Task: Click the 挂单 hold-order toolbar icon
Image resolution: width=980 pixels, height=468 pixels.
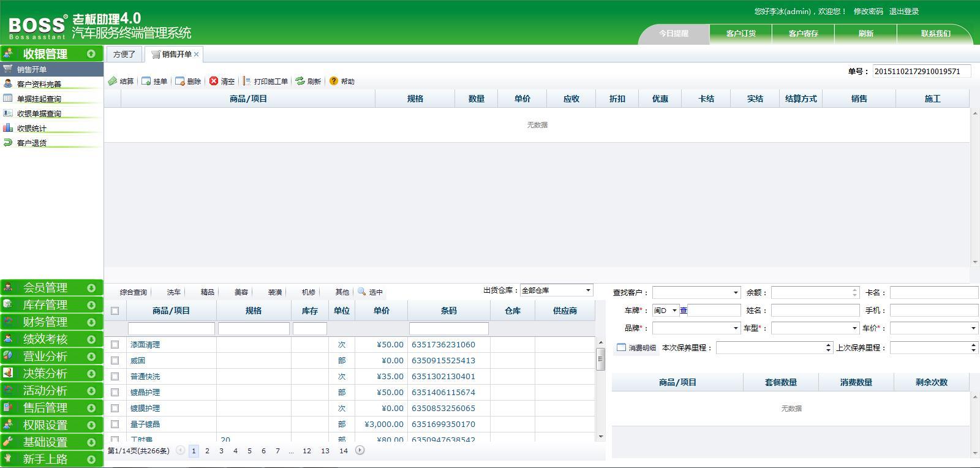Action: 146,81
